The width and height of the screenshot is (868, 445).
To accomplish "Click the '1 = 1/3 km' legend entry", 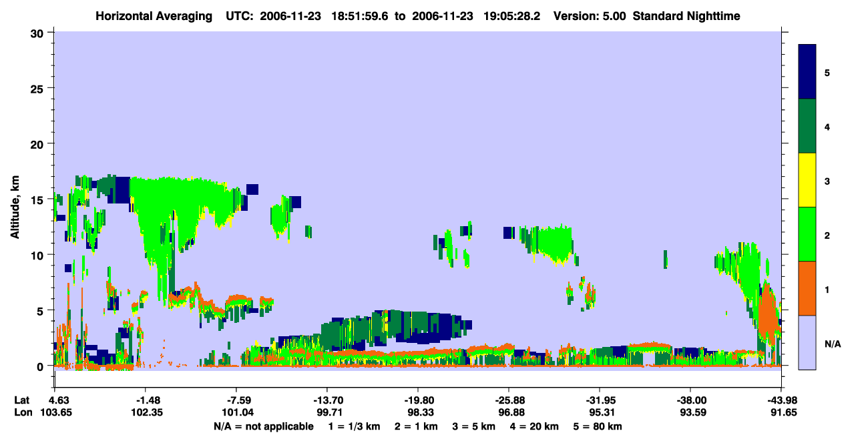I will point(353,426).
